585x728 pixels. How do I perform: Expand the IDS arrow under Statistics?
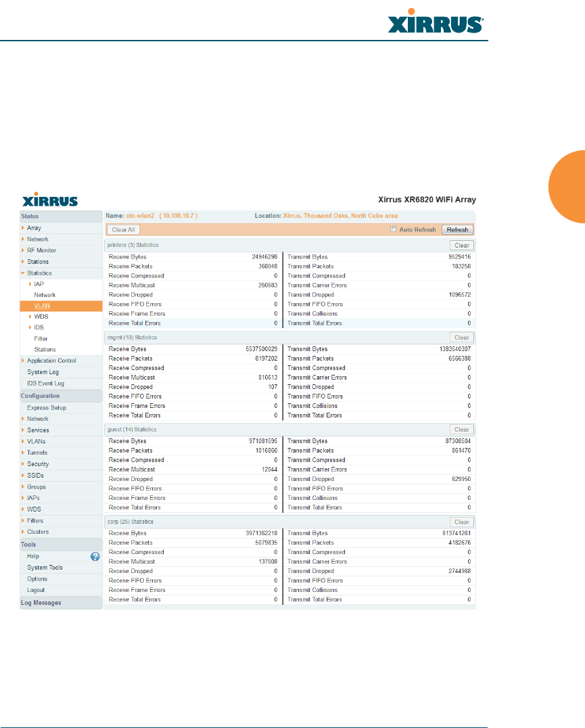click(30, 327)
